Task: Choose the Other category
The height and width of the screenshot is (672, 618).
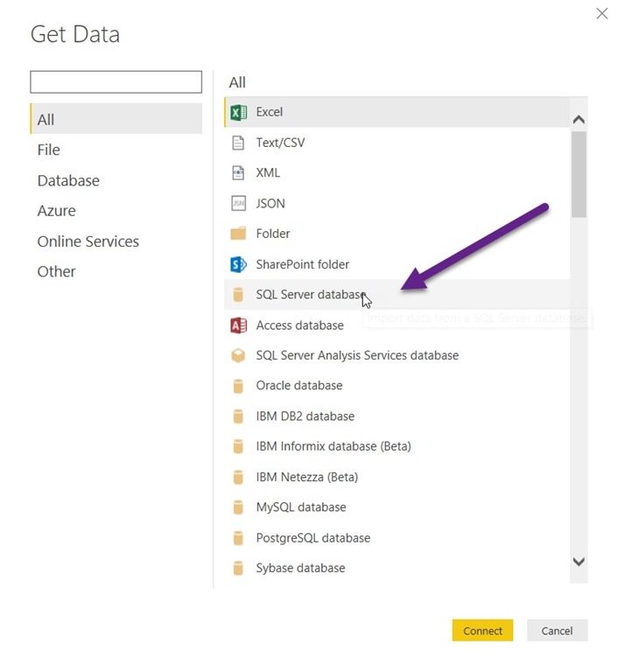Action: (x=116, y=272)
